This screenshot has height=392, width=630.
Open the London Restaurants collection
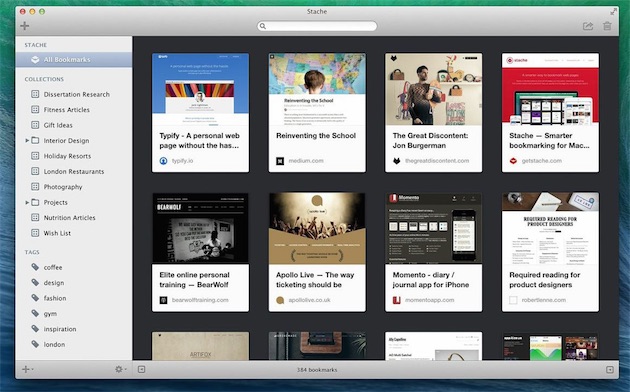pyautogui.click(x=74, y=172)
